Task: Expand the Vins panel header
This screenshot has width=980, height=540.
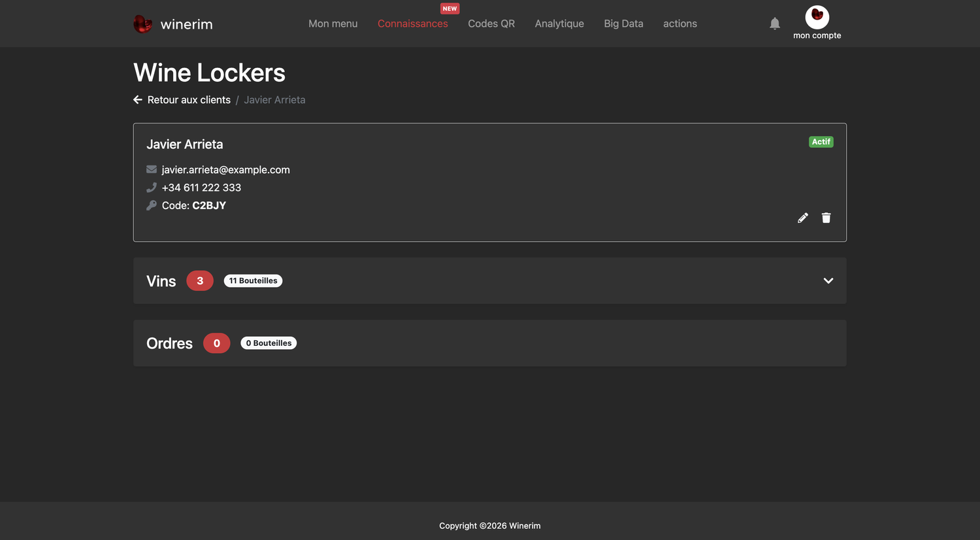Action: 490,280
